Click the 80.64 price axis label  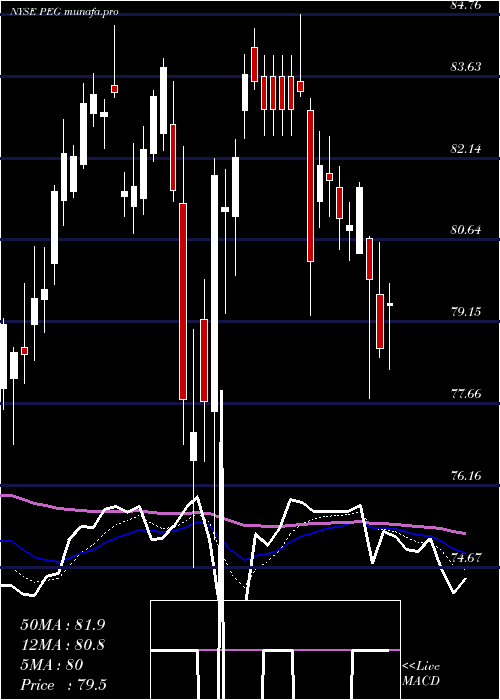coord(466,230)
